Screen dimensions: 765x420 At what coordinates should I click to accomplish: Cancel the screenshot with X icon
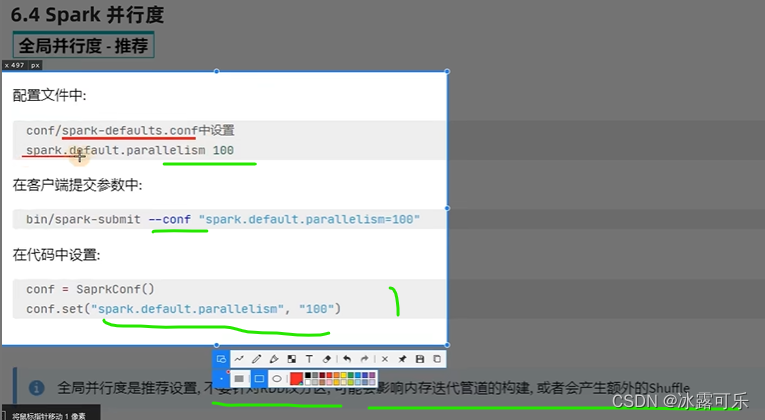tap(385, 359)
